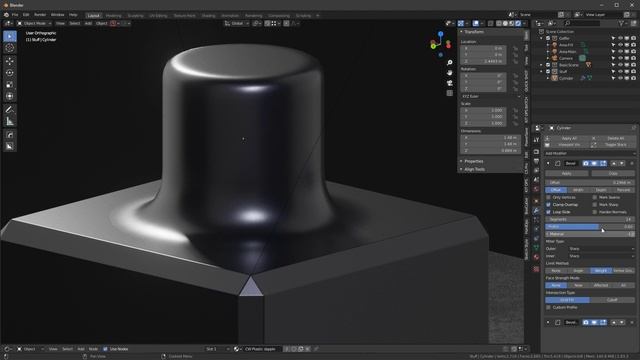Select the Scale tool

tap(10, 85)
